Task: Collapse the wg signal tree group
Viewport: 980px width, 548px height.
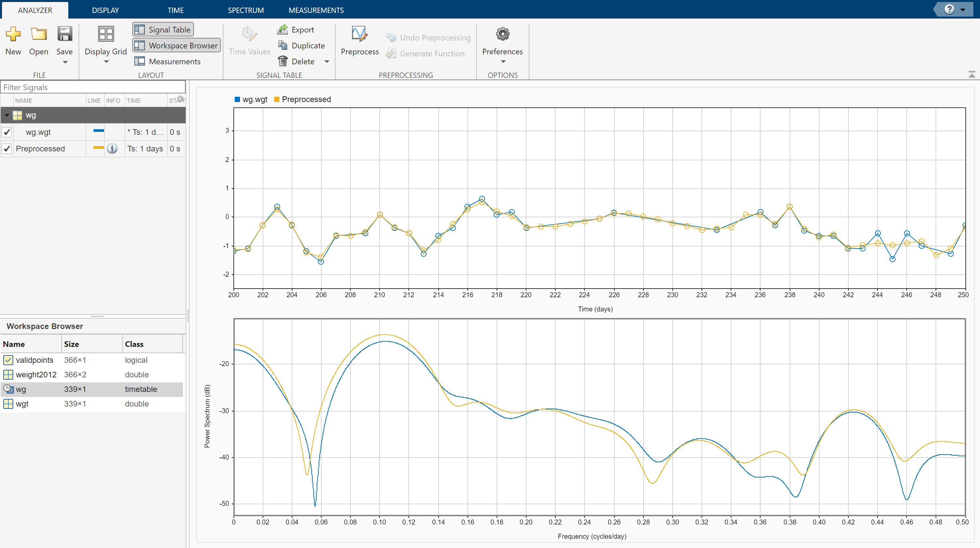Action: click(7, 115)
